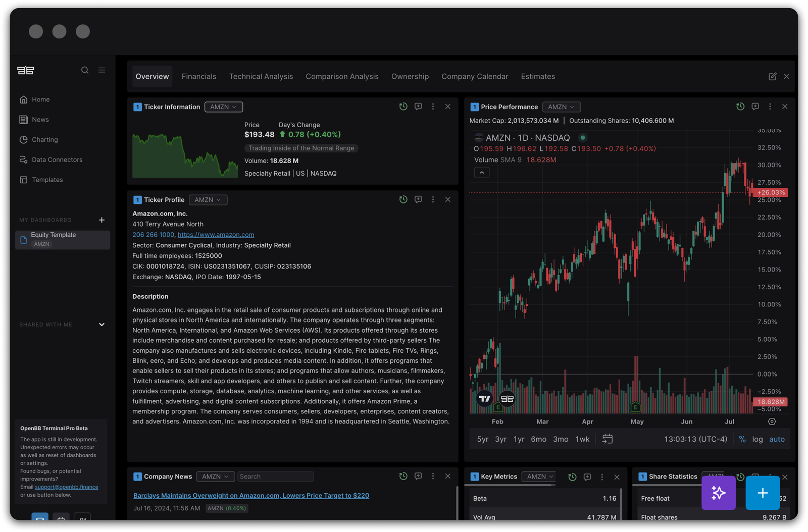The height and width of the screenshot is (532, 808).
Task: Open chat icon on Ticker Profile widget
Action: point(418,199)
